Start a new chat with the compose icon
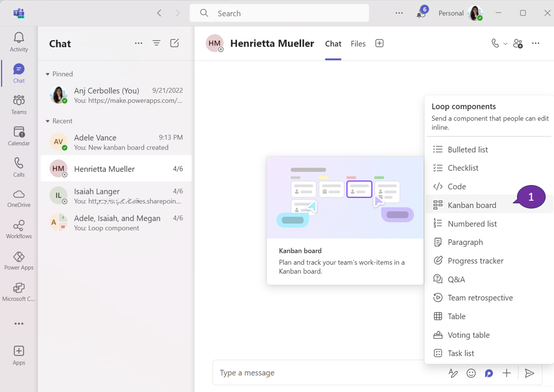 pyautogui.click(x=175, y=43)
